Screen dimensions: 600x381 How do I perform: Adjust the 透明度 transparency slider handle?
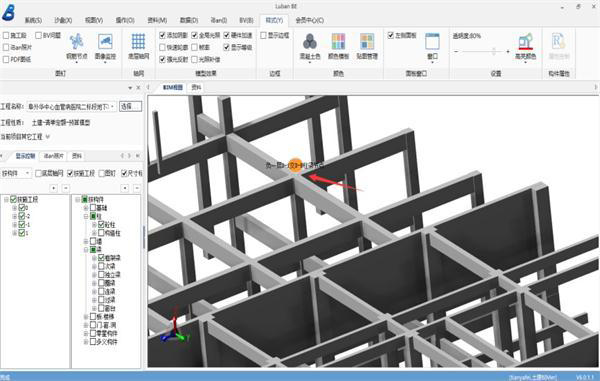(x=494, y=51)
